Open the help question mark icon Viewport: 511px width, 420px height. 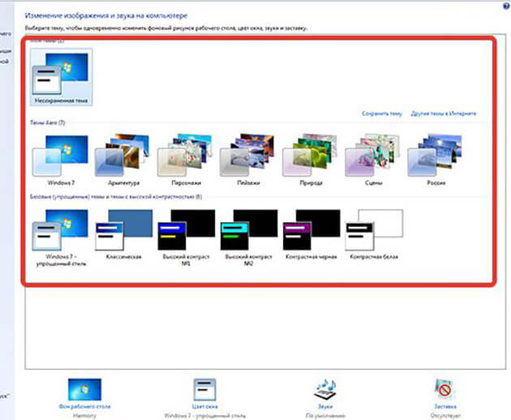tap(506, 6)
